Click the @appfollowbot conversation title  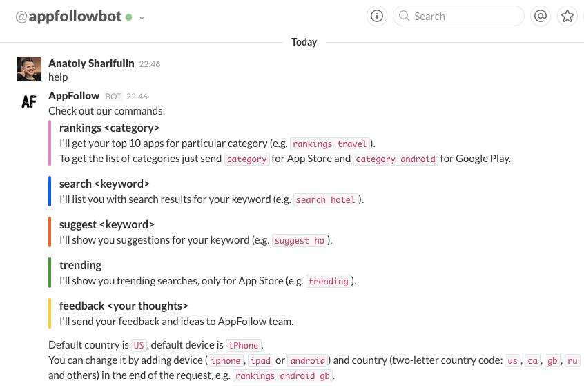pyautogui.click(x=68, y=17)
